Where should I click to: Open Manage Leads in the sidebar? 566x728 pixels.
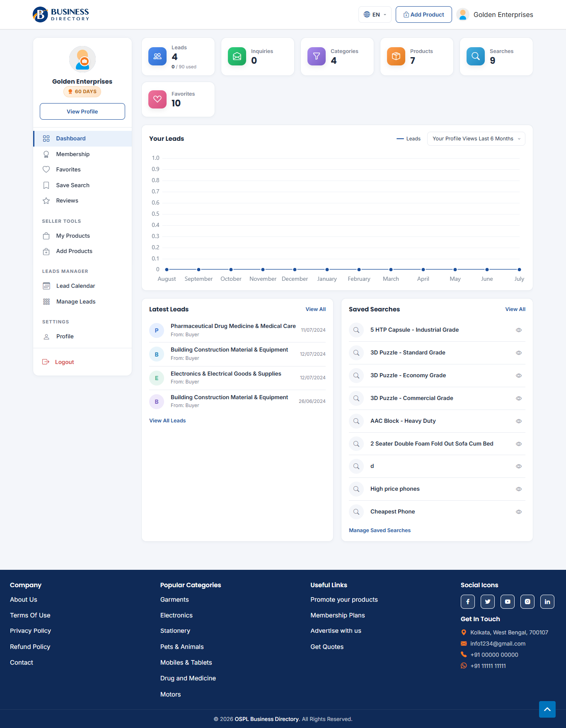click(x=76, y=301)
